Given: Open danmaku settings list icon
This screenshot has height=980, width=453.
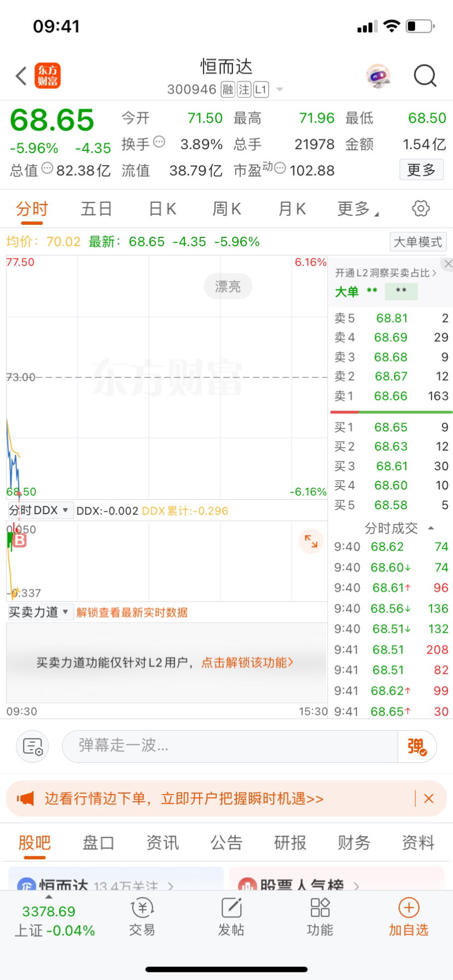Looking at the screenshot, I should tap(33, 746).
